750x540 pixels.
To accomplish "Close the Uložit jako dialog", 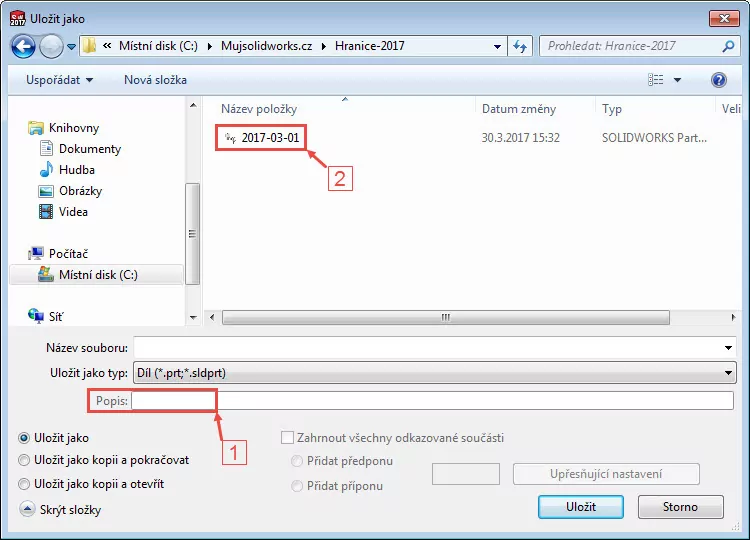I will click(725, 19).
